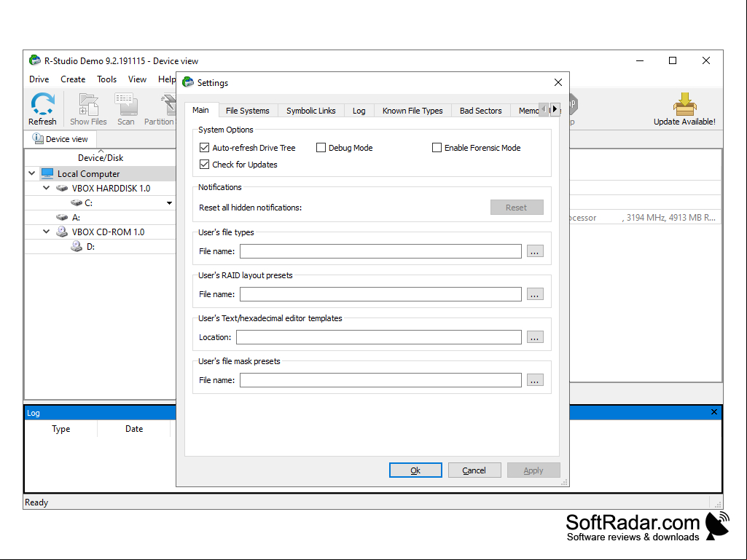Open the Tools menu
The image size is (747, 560).
coord(106,79)
